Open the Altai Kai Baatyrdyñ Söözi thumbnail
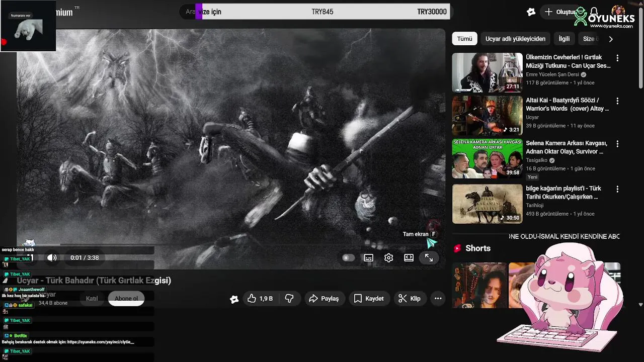644x362 pixels. pyautogui.click(x=487, y=116)
